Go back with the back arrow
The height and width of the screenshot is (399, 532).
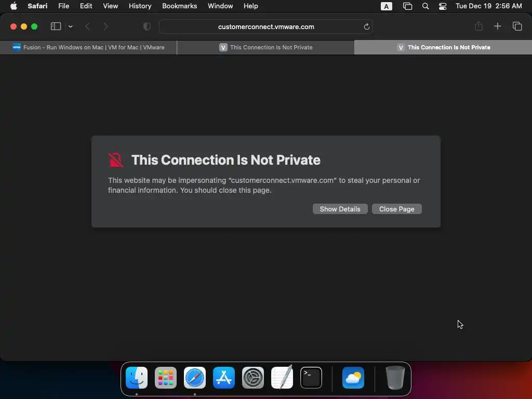pos(87,26)
